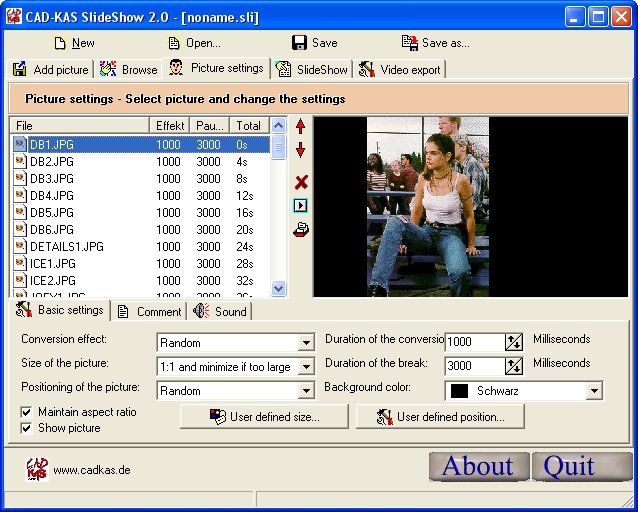Select DB4.JPG in the file list
This screenshot has height=512, width=638.
point(52,195)
